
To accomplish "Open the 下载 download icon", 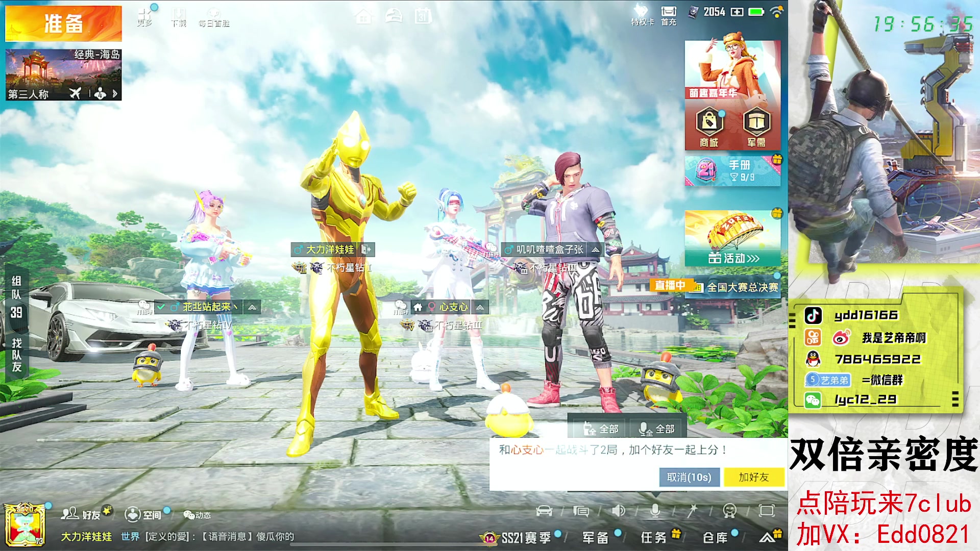I will [179, 17].
